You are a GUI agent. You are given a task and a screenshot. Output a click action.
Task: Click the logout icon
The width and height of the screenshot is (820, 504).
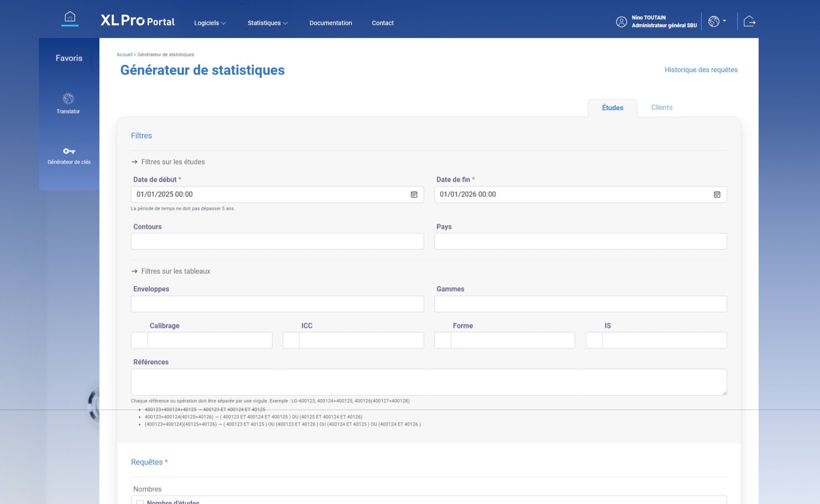[x=749, y=21]
